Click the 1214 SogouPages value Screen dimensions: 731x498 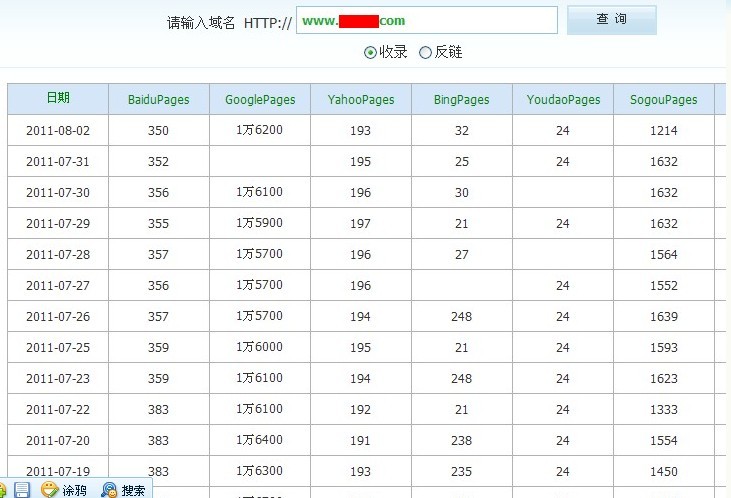[663, 131]
